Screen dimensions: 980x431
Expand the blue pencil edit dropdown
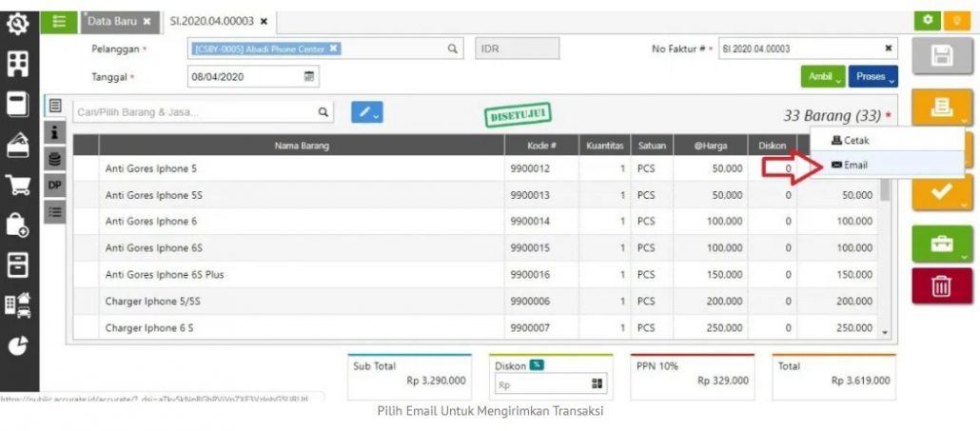(367, 112)
